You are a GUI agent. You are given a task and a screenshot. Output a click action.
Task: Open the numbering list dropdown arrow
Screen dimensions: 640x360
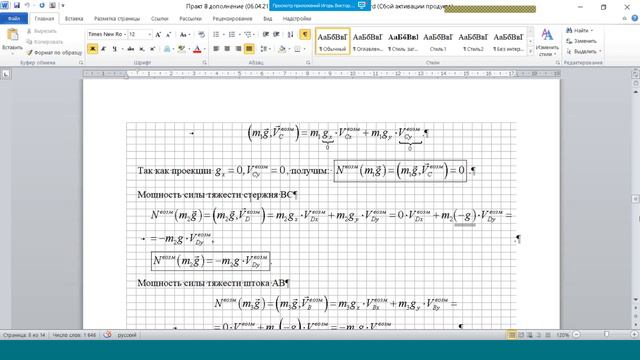[x=239, y=35]
